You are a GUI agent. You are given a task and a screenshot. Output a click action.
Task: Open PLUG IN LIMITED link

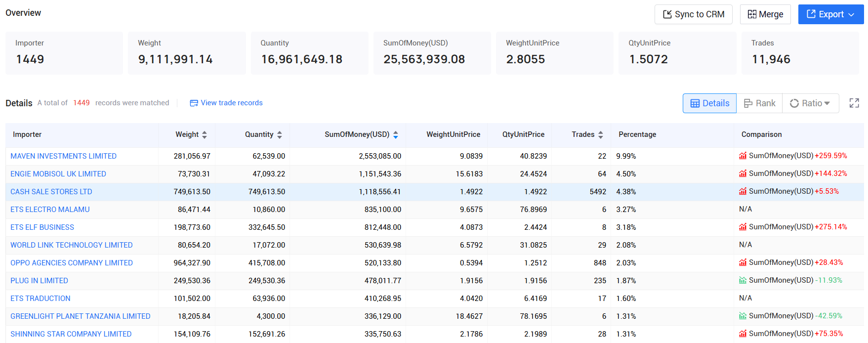pos(40,281)
